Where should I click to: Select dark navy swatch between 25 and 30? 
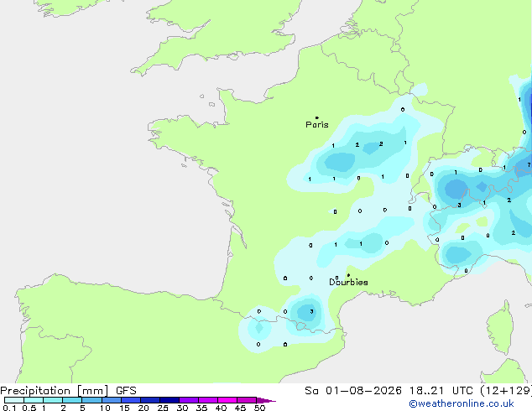(170, 400)
